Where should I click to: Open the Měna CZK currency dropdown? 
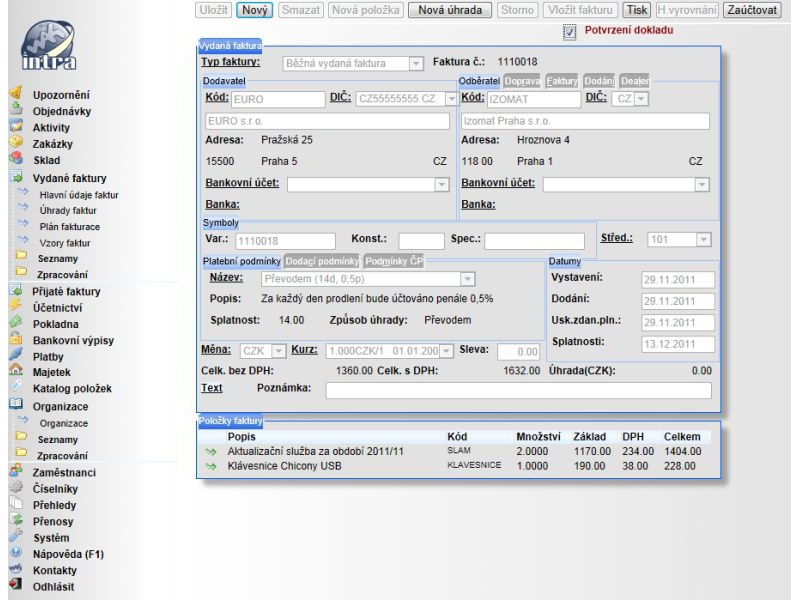point(279,351)
